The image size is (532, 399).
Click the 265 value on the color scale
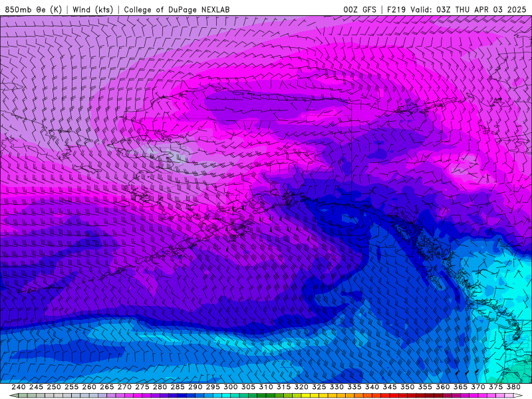pyautogui.click(x=107, y=387)
